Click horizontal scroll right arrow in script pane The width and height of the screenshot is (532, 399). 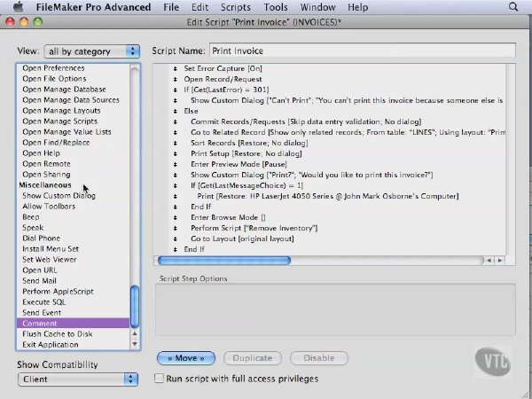coord(500,260)
